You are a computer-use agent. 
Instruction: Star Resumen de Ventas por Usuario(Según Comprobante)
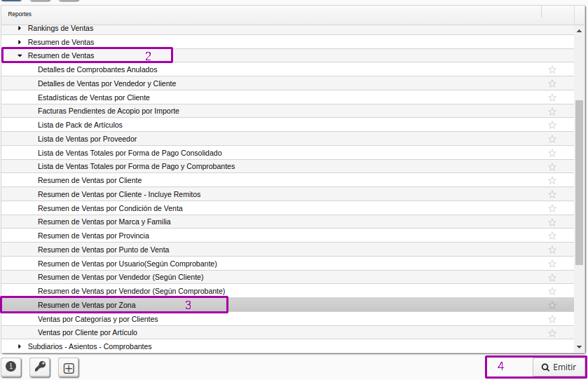point(552,264)
